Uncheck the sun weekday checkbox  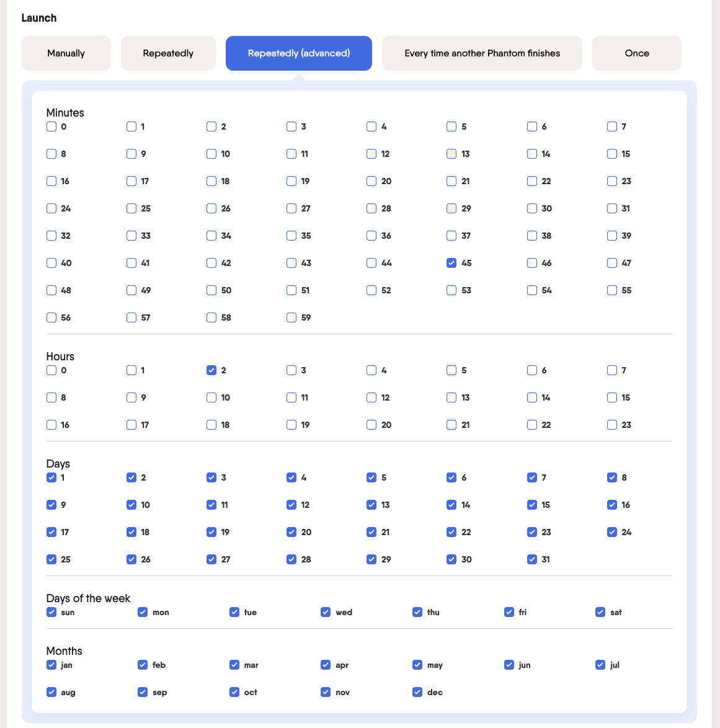pos(51,612)
